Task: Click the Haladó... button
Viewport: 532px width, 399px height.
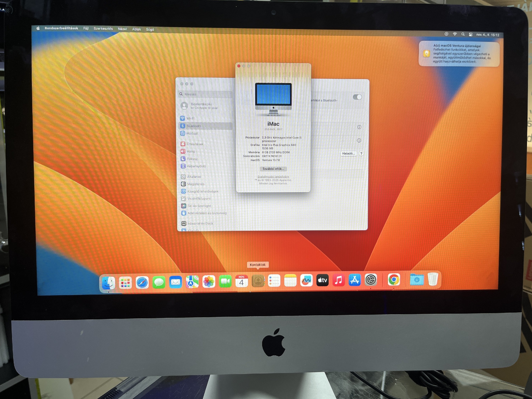Action: click(348, 153)
